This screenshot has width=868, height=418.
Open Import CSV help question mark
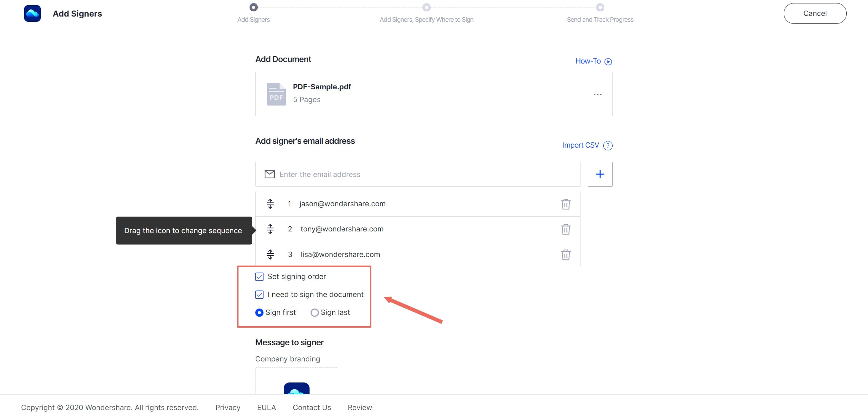[608, 146]
